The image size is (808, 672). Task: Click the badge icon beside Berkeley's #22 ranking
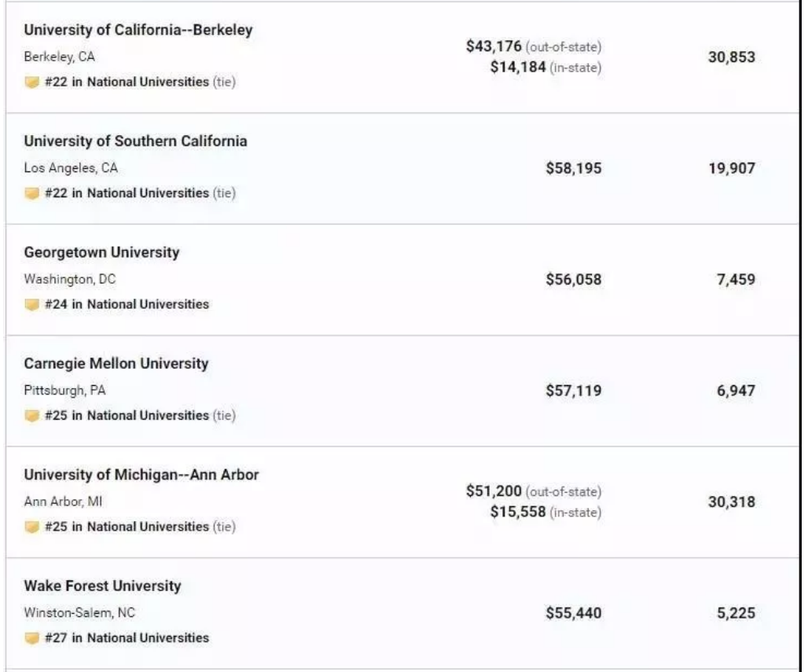32,83
